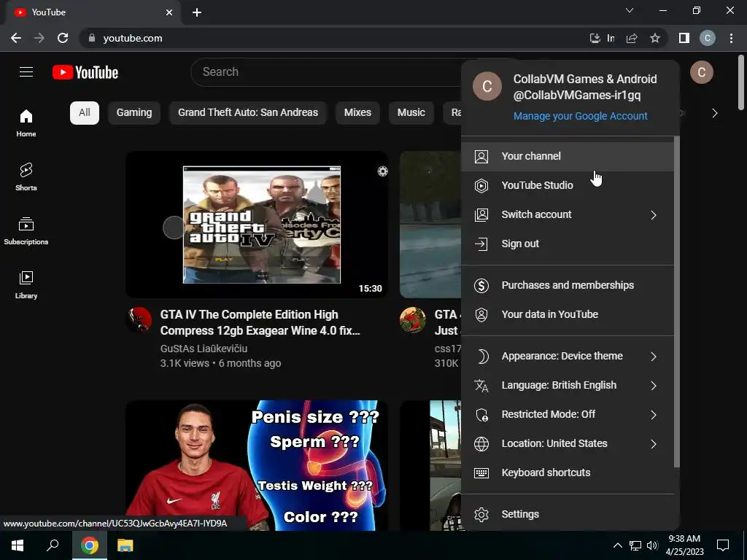747x560 pixels.
Task: Go to Home in the sidebar
Action: (x=26, y=123)
